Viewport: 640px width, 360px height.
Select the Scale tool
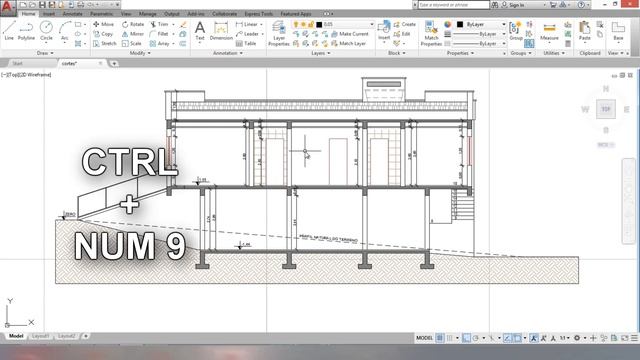pyautogui.click(x=132, y=43)
